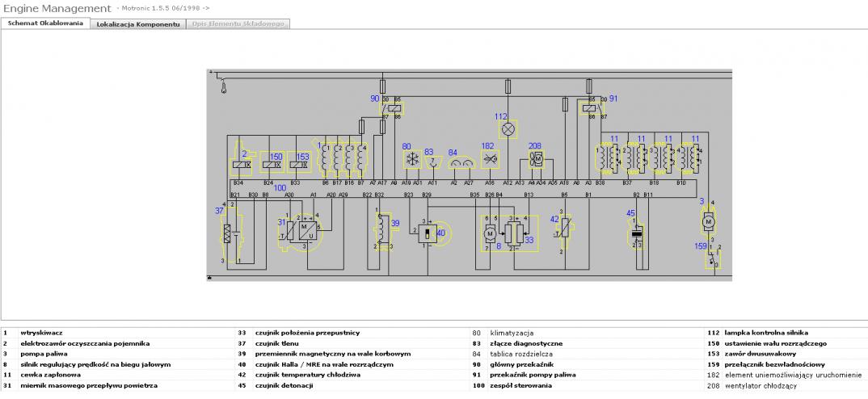Click control unit label 100

(280, 188)
